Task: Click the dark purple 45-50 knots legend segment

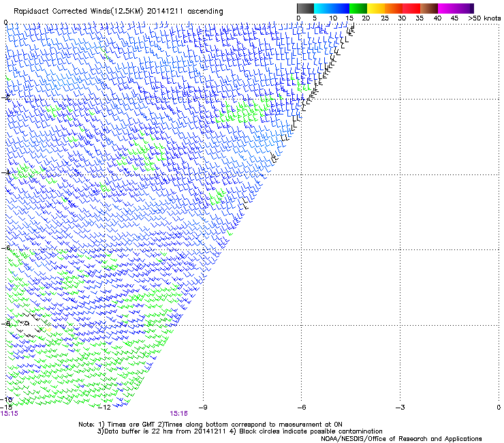Action: [464, 8]
